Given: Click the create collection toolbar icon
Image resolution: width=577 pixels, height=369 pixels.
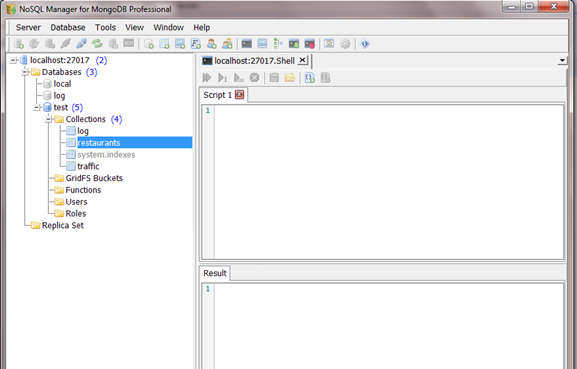Looking at the screenshot, I should pyautogui.click(x=164, y=44).
